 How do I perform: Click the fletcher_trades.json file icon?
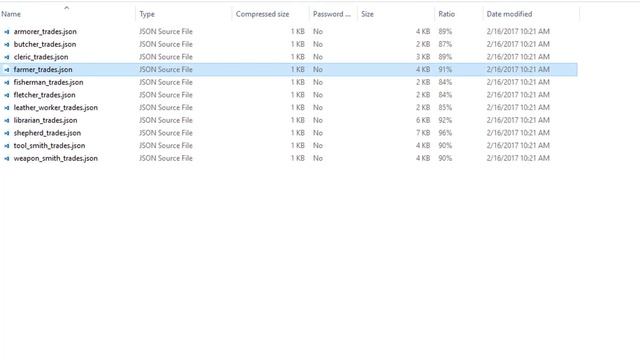7,95
